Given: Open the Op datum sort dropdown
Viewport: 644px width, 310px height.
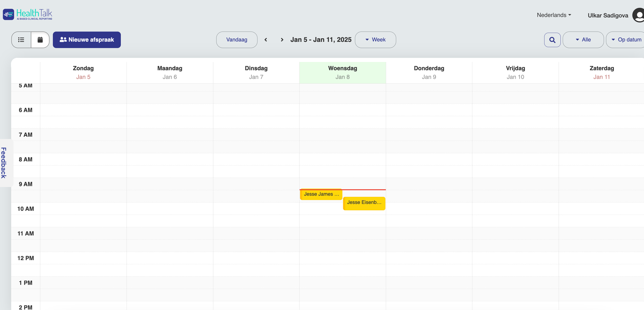Looking at the screenshot, I should click(626, 40).
